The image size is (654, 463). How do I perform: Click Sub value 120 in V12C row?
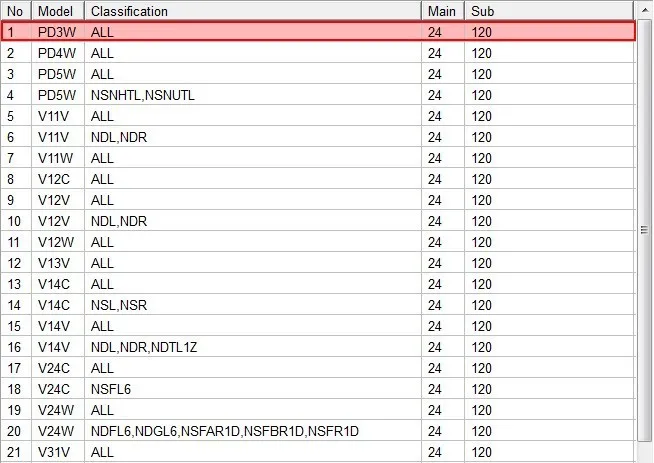[x=549, y=179]
